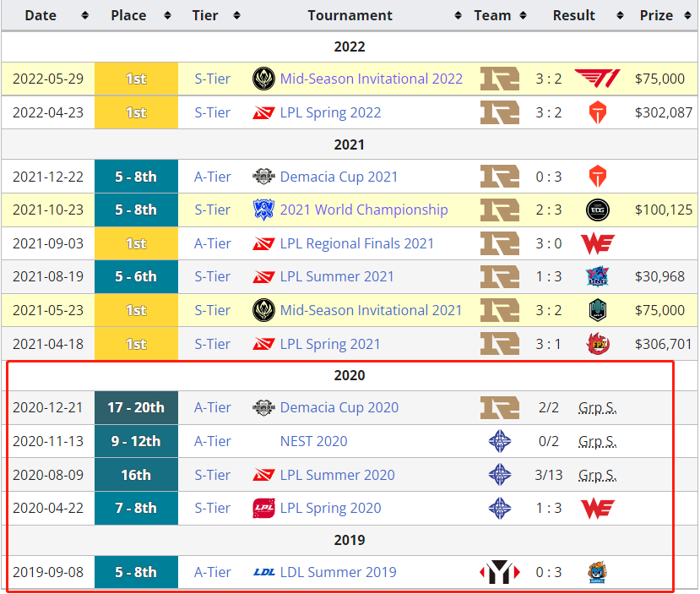Click the Worlds trophy icon beside 2021 World Championship
Viewport: 700px width, 594px height.
point(263,210)
